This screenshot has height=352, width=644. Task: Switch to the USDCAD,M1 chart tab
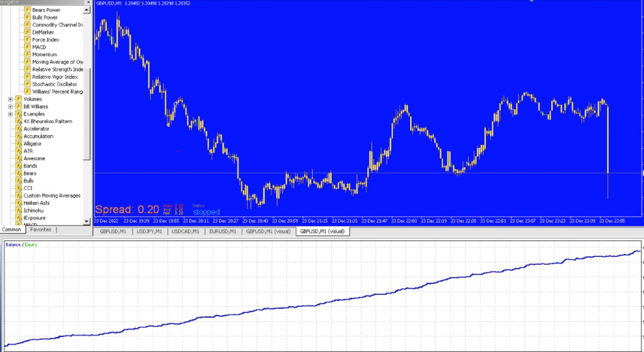tap(186, 231)
